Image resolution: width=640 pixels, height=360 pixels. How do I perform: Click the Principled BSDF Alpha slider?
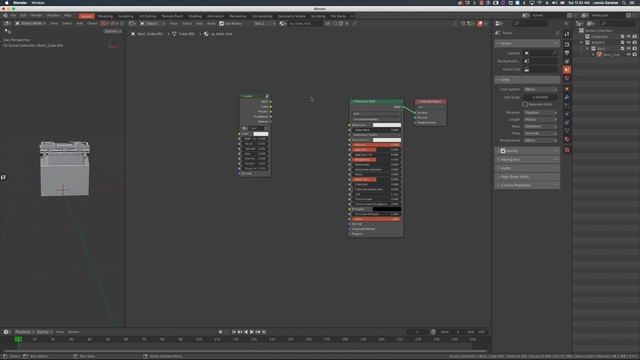[x=376, y=219]
